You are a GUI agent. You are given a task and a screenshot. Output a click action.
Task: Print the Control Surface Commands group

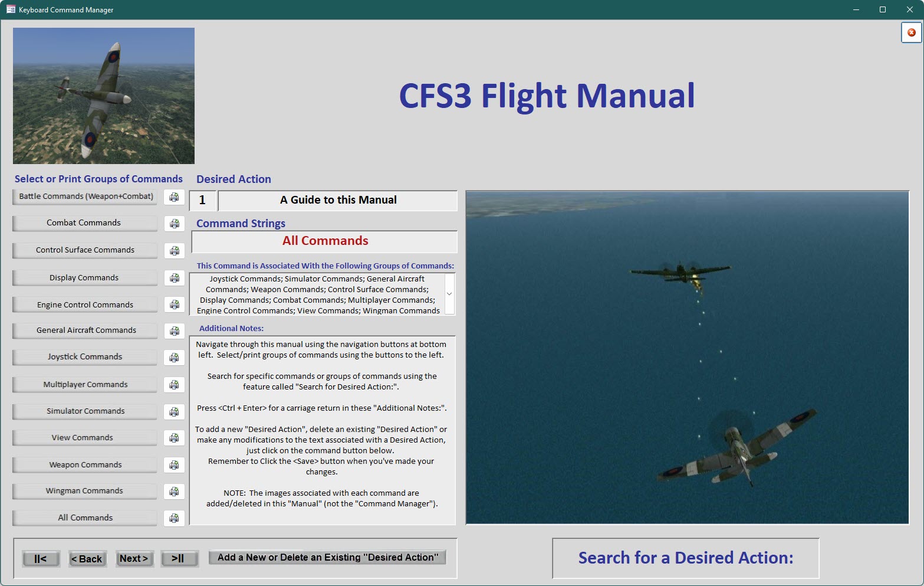pyautogui.click(x=174, y=251)
